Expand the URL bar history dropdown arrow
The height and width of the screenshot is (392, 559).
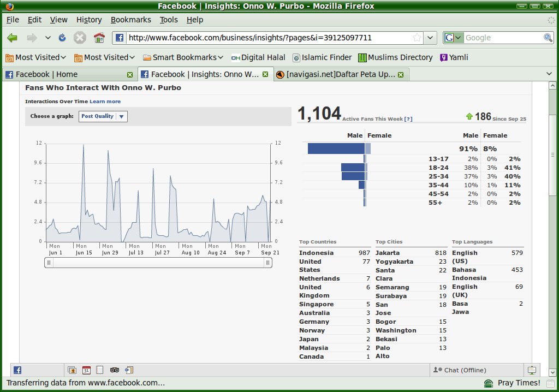[x=430, y=38]
